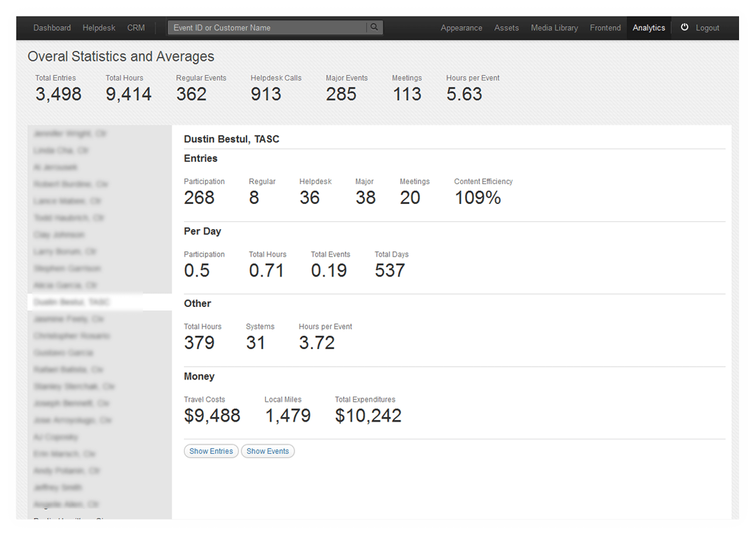Screen dimensions: 756x539
Task: Open the Frontend section
Action: tap(605, 28)
